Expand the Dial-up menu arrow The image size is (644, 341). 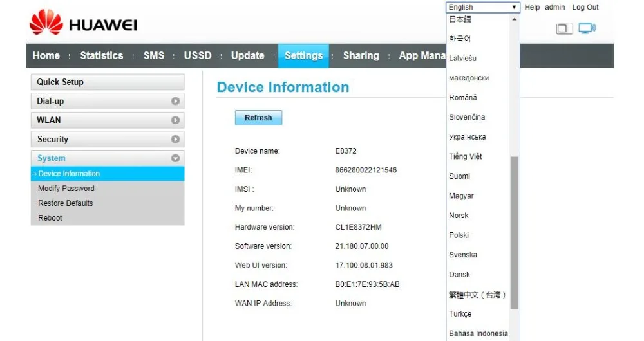(x=175, y=101)
